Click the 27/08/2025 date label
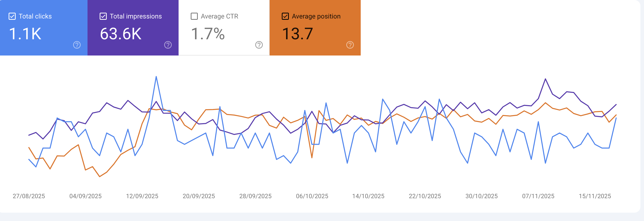644x221 pixels. click(x=29, y=196)
